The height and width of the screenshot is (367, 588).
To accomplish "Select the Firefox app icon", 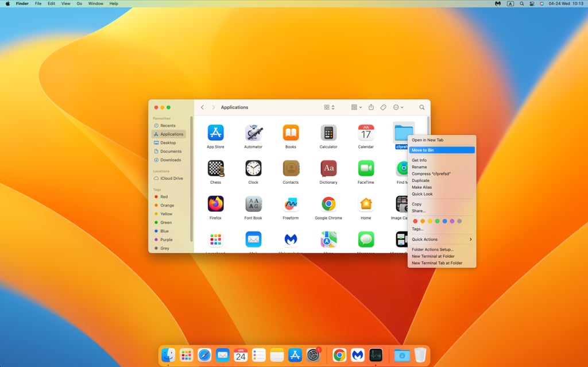I will click(216, 204).
